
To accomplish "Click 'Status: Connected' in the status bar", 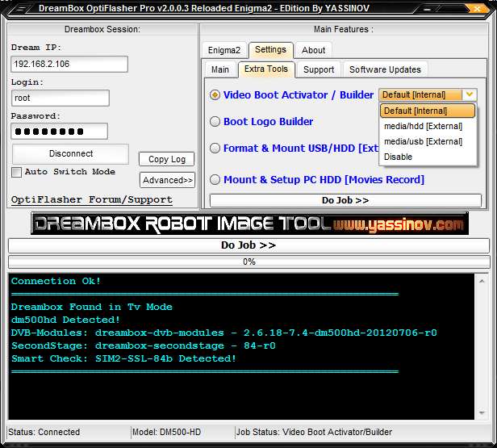I will [44, 432].
